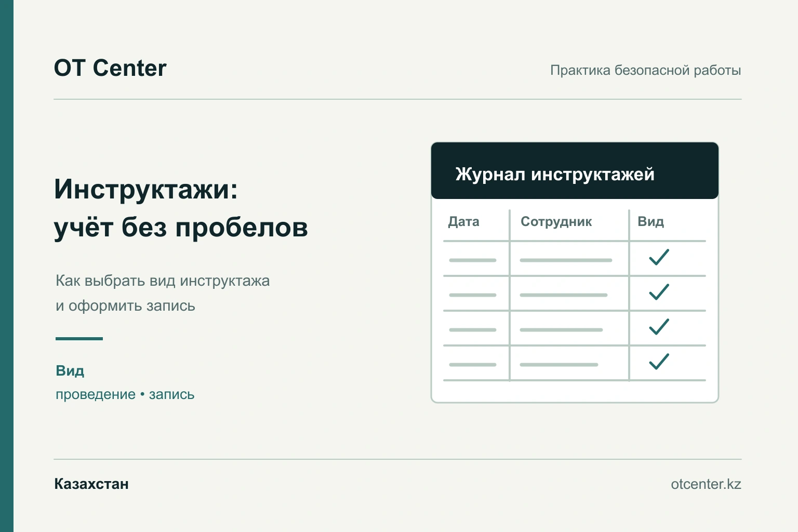The image size is (798, 532).
Task: Select the Вид column header in table
Action: [x=651, y=222]
